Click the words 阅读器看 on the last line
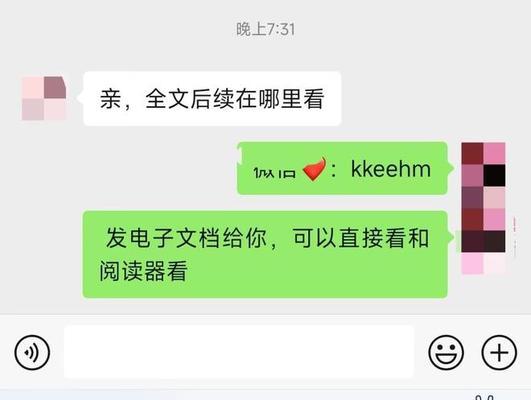Image resolution: width=531 pixels, height=400 pixels. tap(143, 271)
